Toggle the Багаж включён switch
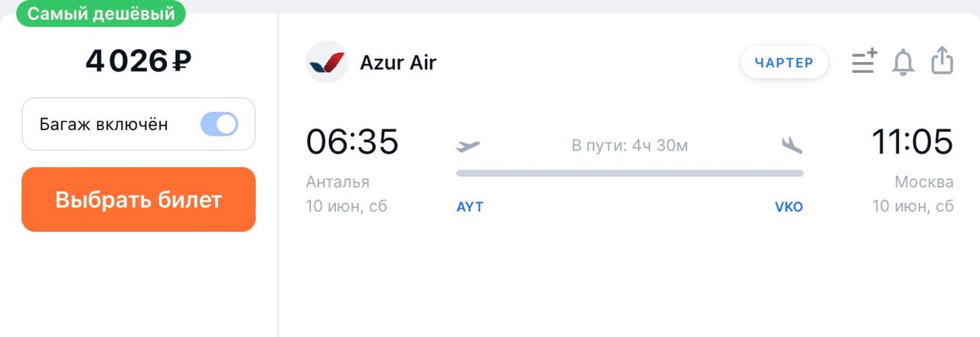The height and width of the screenshot is (337, 980). 220,124
